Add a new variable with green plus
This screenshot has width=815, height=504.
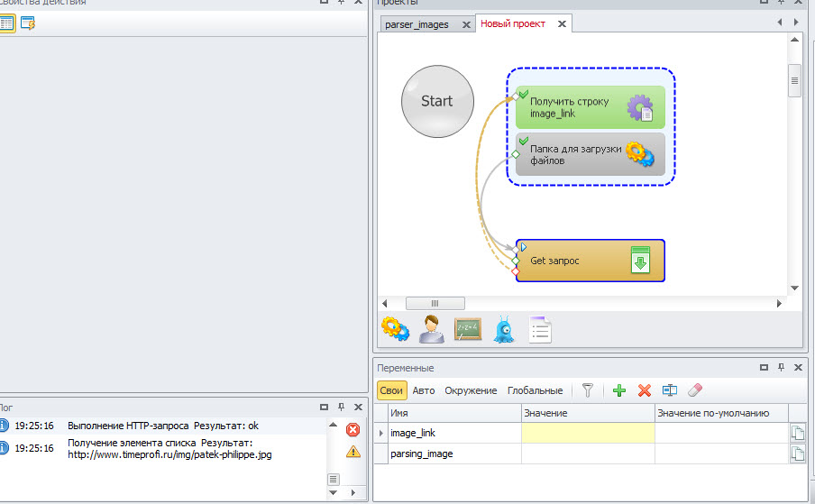(x=618, y=390)
